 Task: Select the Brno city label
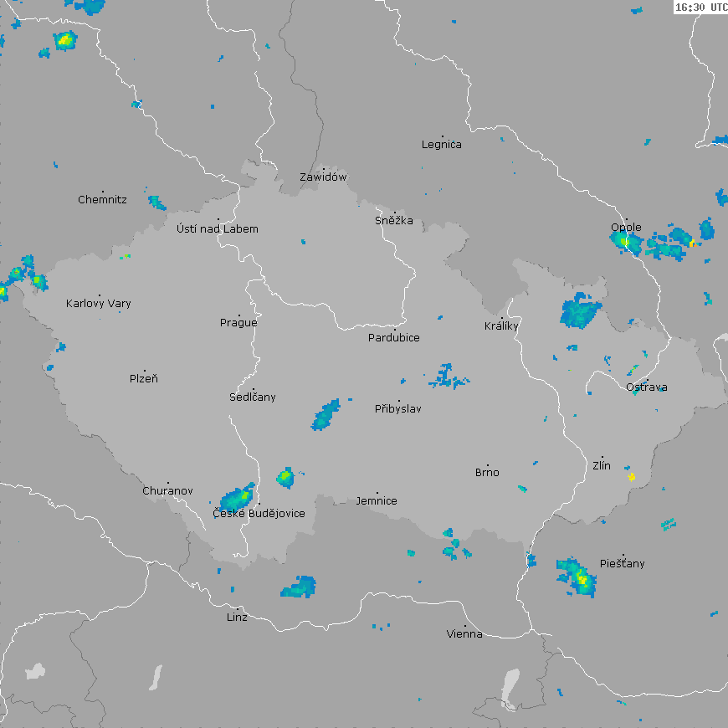487,473
